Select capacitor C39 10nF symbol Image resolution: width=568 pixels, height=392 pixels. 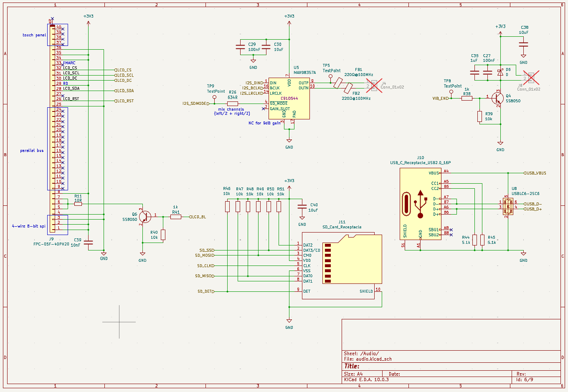pos(88,243)
